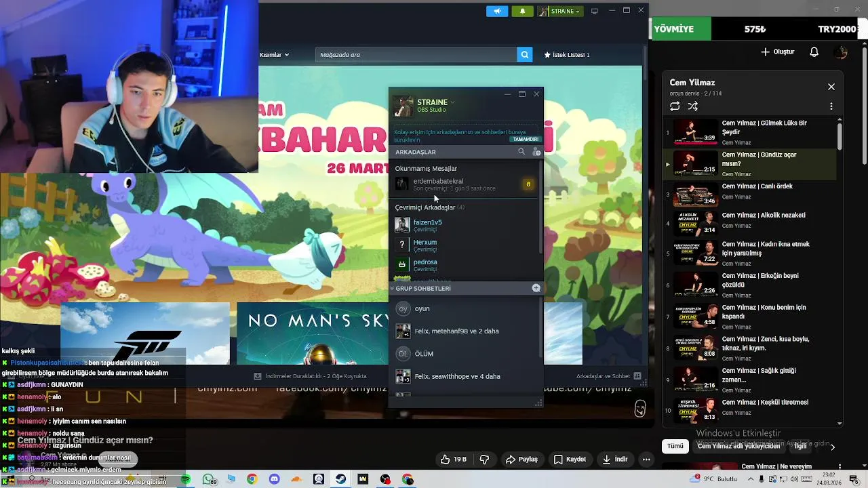Screen dimensions: 868x488
Task: Select İlgili filter chip
Action: coord(801,446)
